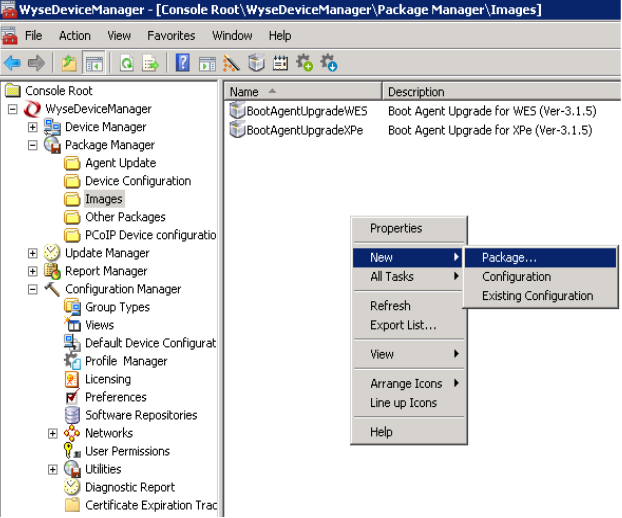Open Help using the blue question mark icon

[x=183, y=63]
